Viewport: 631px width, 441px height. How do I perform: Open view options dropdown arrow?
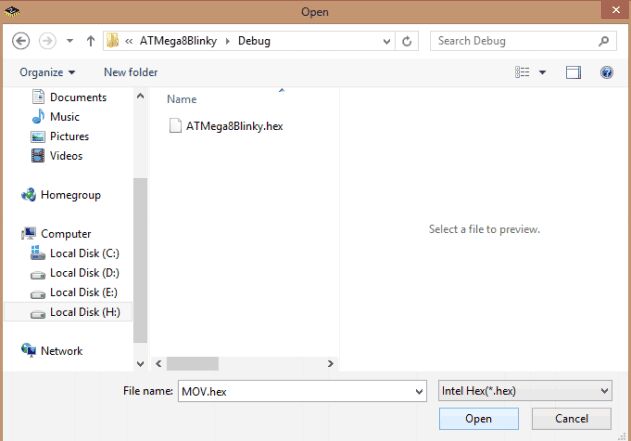pos(542,72)
